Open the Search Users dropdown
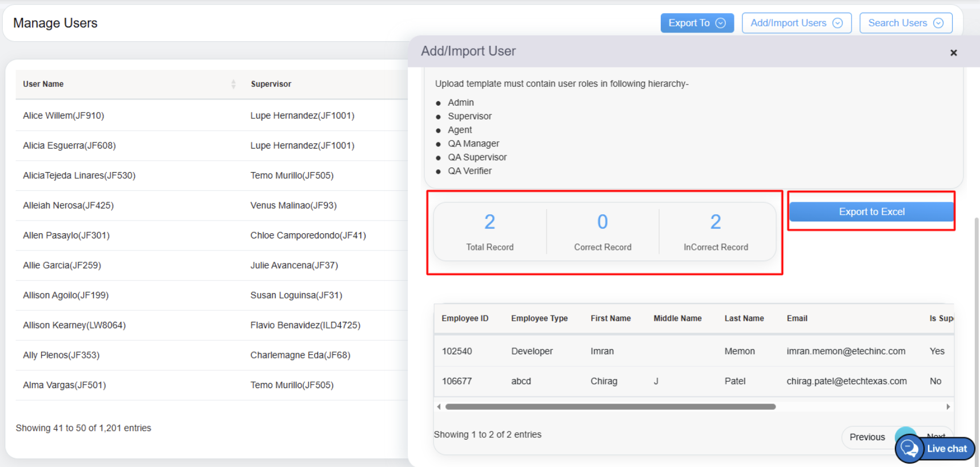The image size is (980, 467). point(905,23)
